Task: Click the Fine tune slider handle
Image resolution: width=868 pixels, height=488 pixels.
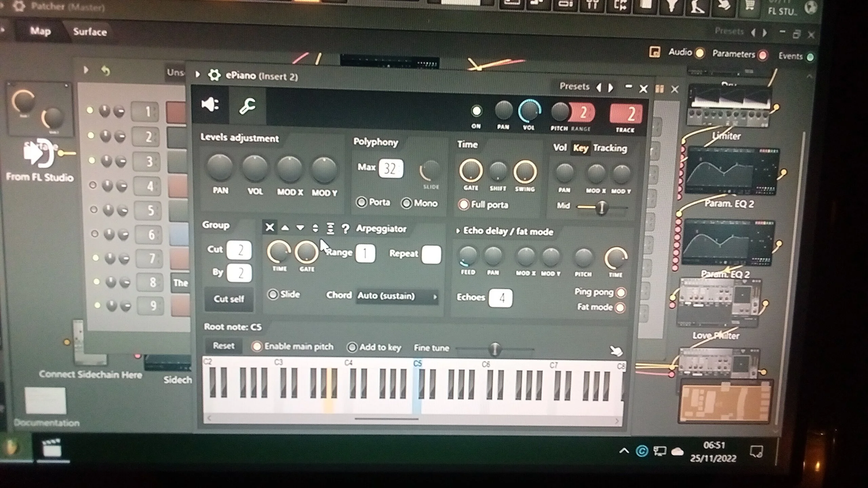Action: tap(495, 349)
